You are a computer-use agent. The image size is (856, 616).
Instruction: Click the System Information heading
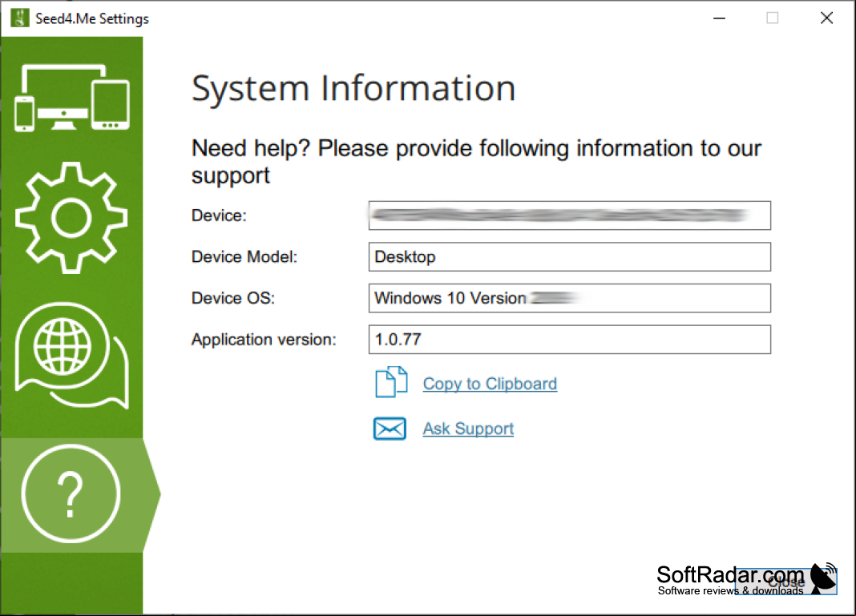tap(353, 88)
